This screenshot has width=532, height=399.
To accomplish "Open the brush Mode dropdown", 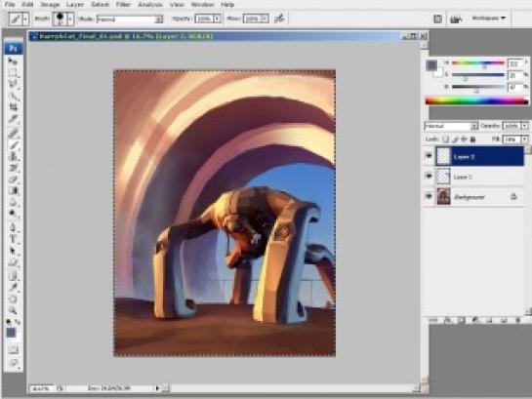I will coord(159,20).
